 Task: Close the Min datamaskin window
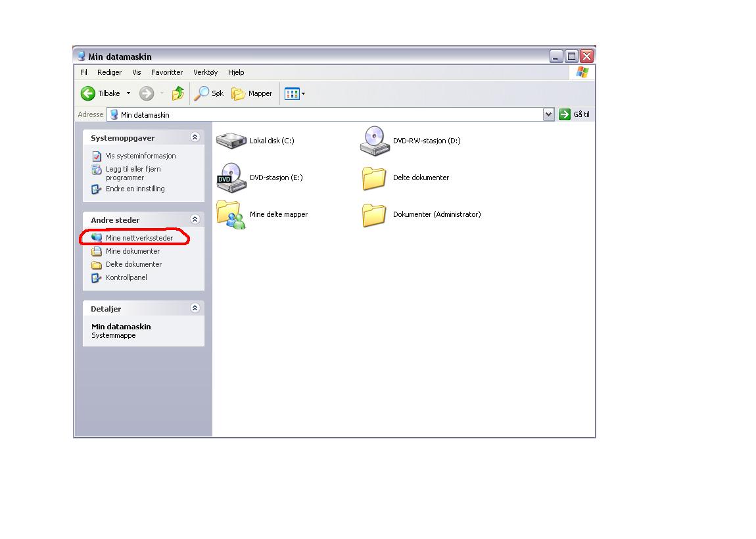tap(587, 57)
